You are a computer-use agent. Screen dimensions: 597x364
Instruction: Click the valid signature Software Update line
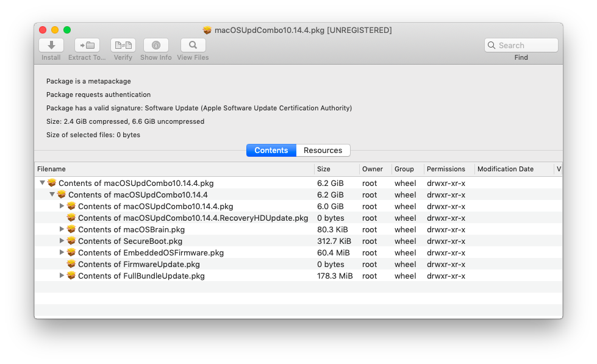(199, 108)
